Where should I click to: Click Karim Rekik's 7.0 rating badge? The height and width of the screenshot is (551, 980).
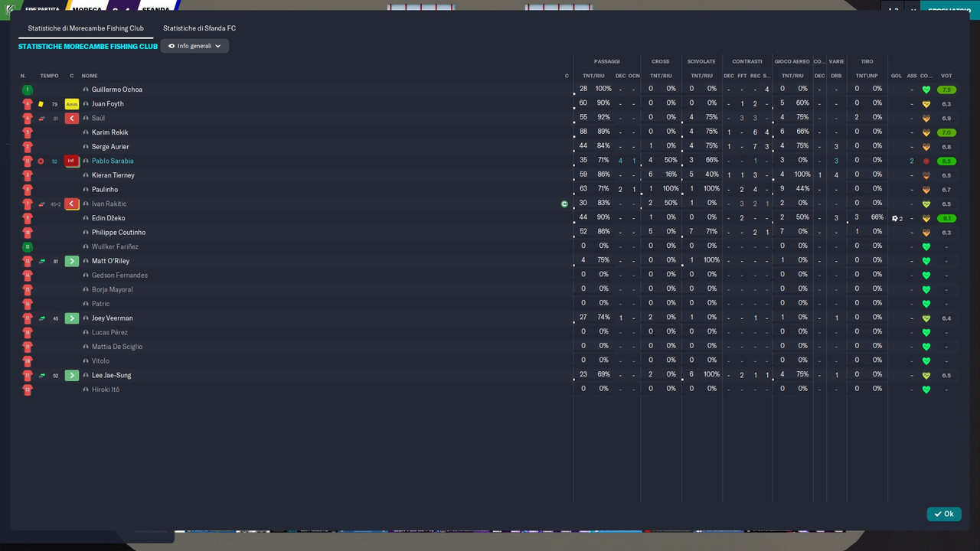pos(946,133)
